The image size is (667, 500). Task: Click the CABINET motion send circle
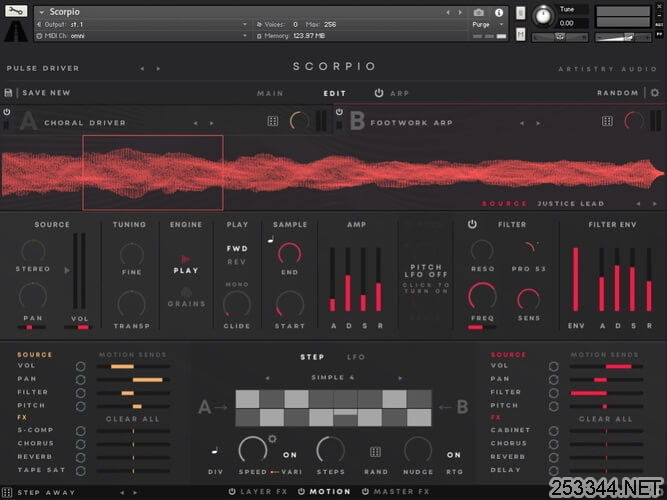pyautogui.click(x=553, y=431)
